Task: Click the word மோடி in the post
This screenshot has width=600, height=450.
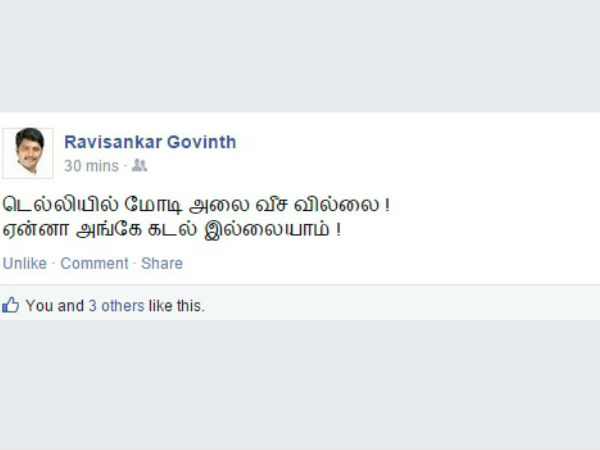Action: 152,205
